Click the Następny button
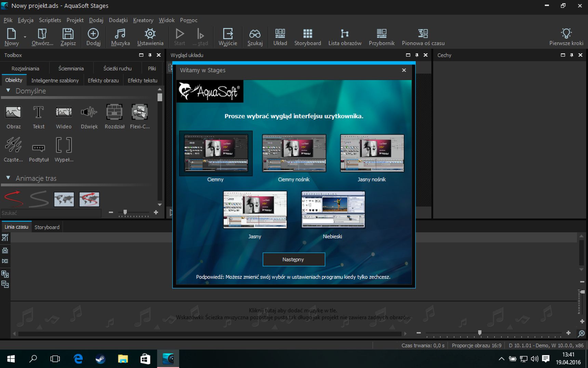The width and height of the screenshot is (588, 368). [x=294, y=259]
